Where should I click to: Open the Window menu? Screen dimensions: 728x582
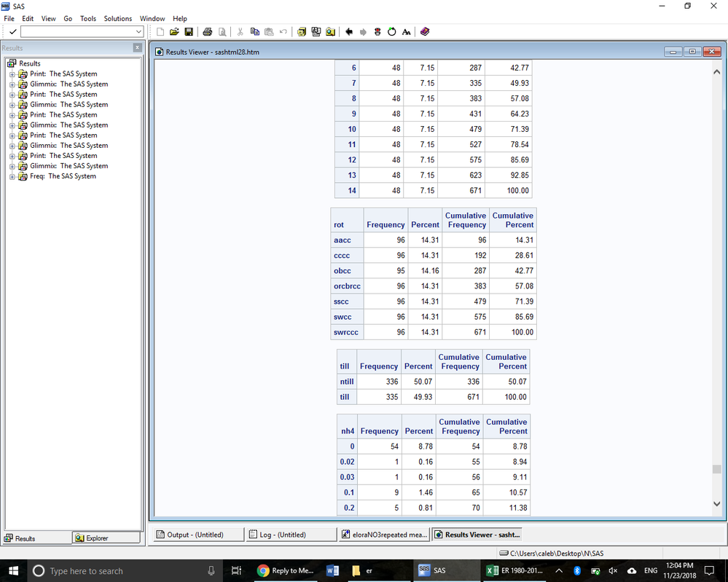coord(152,18)
